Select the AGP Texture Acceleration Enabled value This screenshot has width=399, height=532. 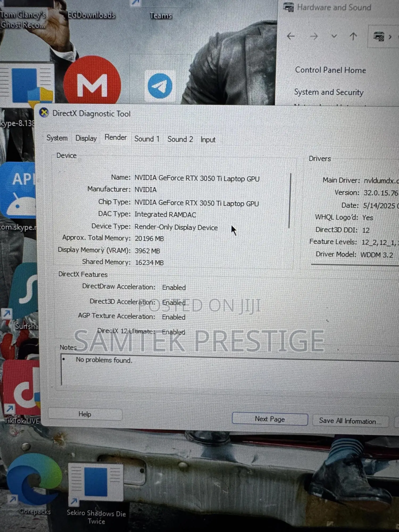click(x=174, y=317)
